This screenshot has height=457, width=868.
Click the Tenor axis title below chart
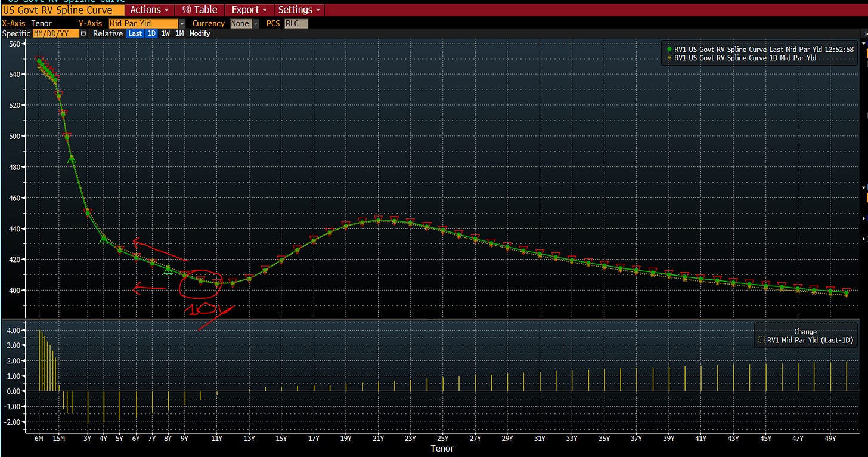coord(442,449)
